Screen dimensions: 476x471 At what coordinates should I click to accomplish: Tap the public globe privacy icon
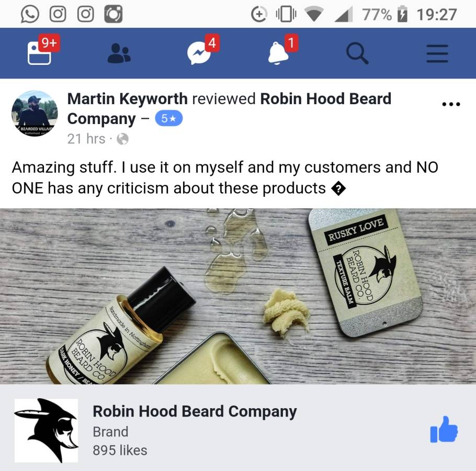pos(122,139)
